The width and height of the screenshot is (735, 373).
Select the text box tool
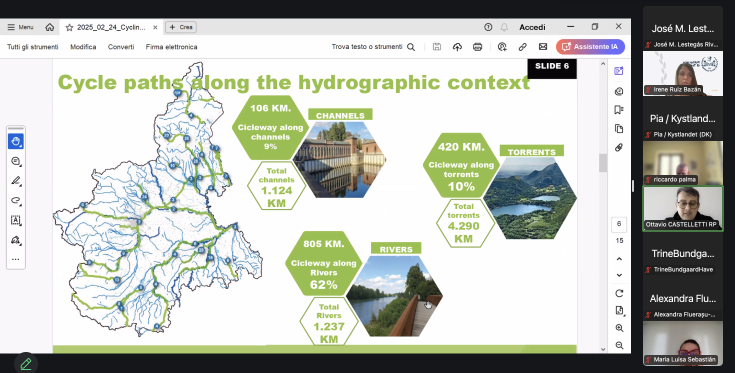[16, 220]
